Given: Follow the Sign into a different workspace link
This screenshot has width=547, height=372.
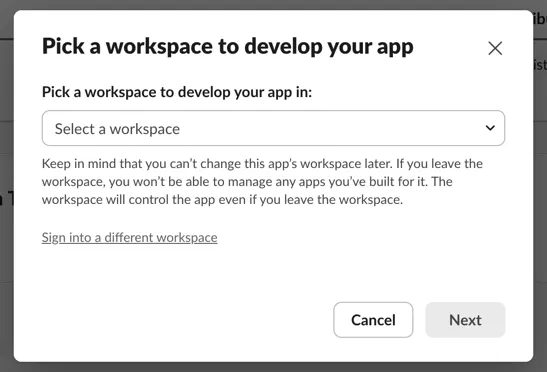Looking at the screenshot, I should click(129, 237).
